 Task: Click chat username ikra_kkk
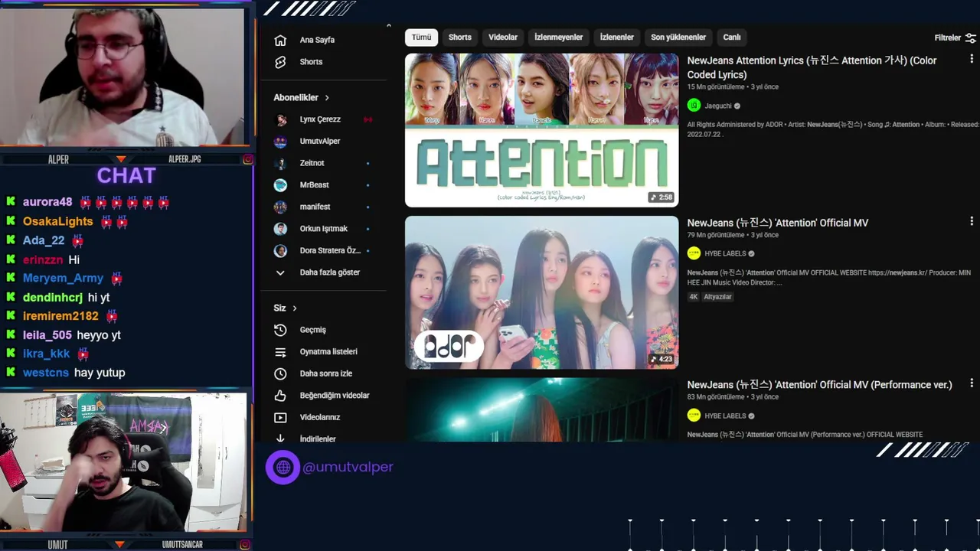[x=46, y=354]
